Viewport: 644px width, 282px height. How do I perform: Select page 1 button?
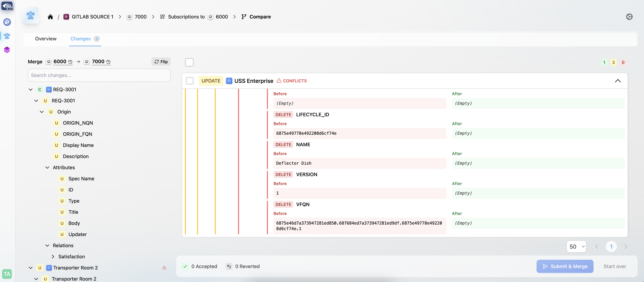click(611, 247)
